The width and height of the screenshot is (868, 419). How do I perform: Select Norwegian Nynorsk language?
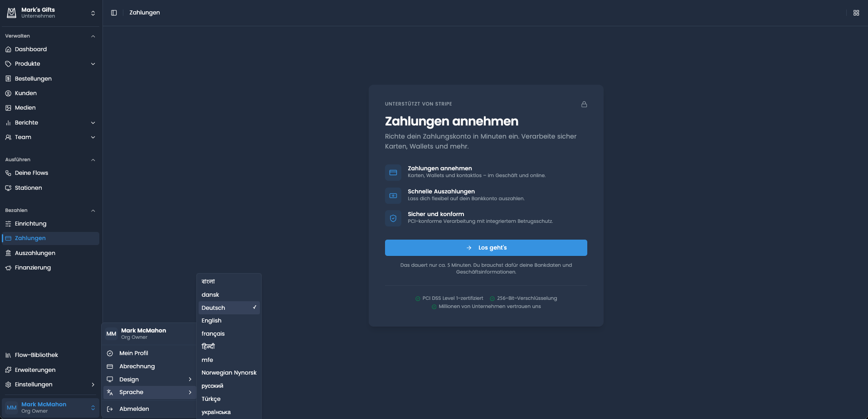click(229, 373)
